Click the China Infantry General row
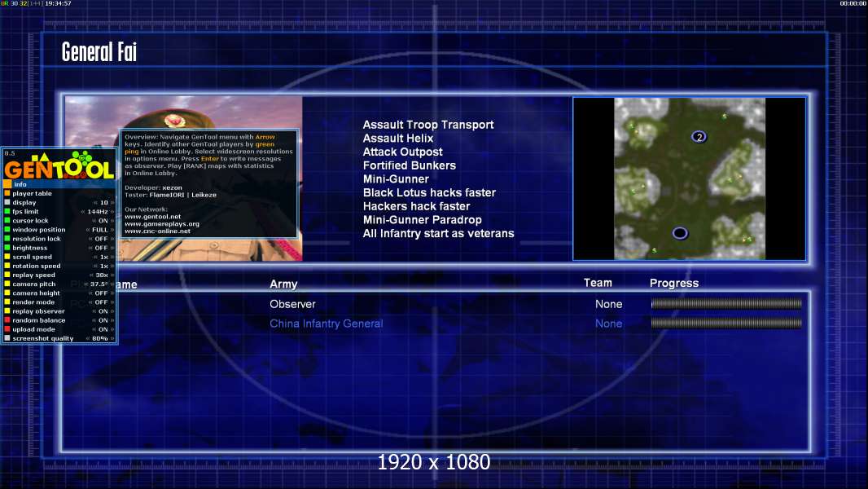 pos(326,324)
